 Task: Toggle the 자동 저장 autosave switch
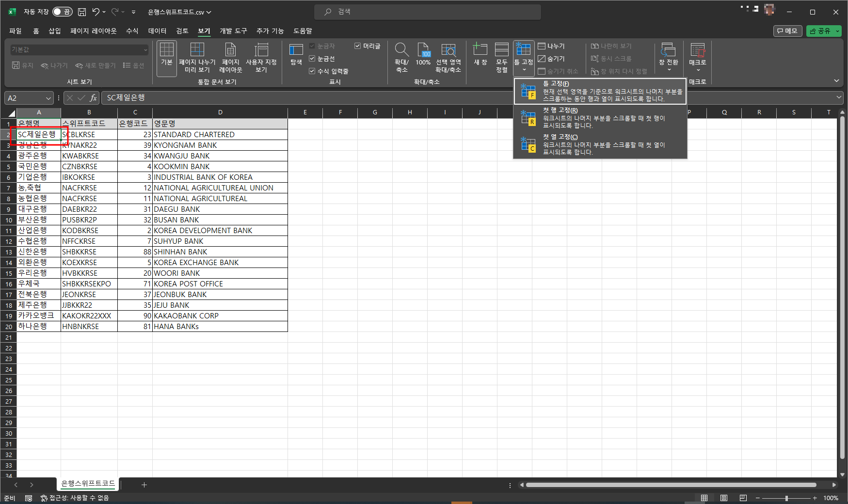point(62,12)
